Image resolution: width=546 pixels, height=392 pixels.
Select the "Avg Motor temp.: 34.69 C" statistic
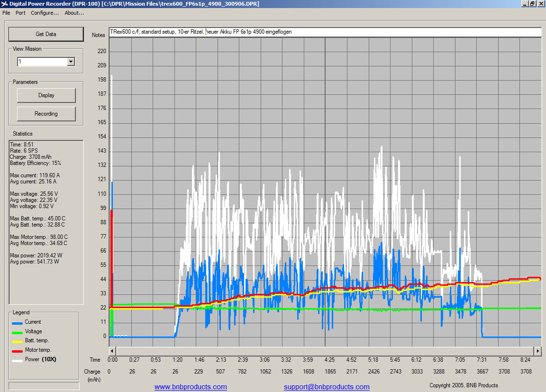point(39,243)
